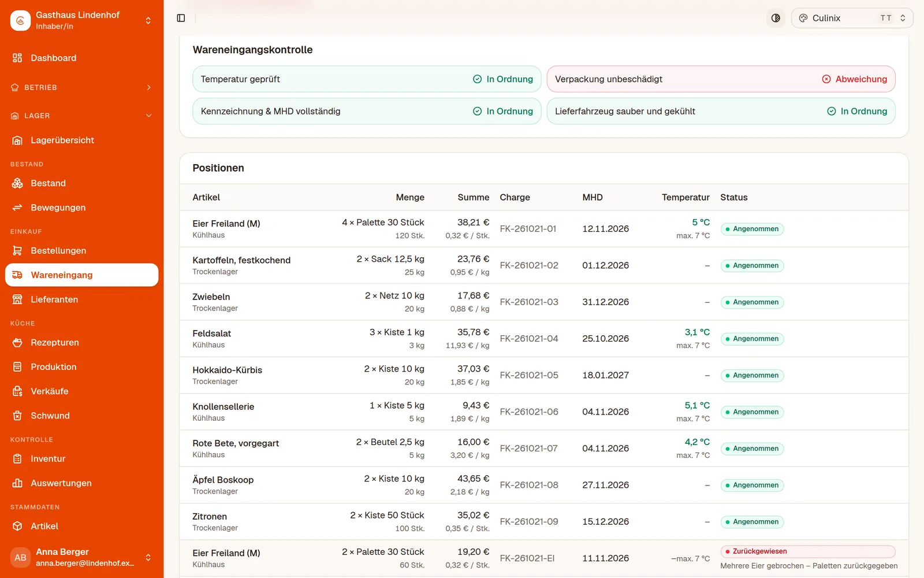Image resolution: width=924 pixels, height=578 pixels.
Task: Click the AB user avatar
Action: (x=20, y=557)
